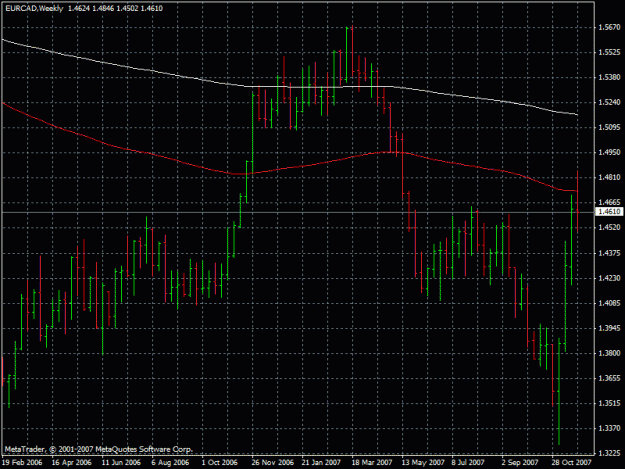Viewport: 625px width, 469px height.
Task: Click the 18 Mar 2007 date label
Action: pyautogui.click(x=372, y=463)
